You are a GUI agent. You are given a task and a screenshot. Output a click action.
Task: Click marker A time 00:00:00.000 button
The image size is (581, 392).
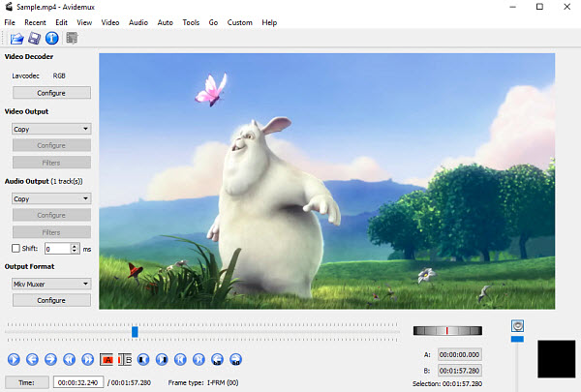[x=459, y=354]
